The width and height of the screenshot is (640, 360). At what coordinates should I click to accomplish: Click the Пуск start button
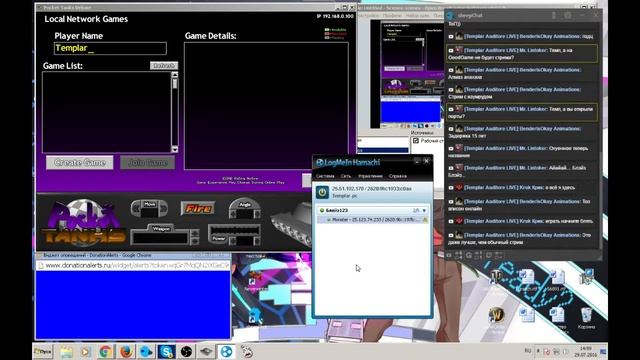[x=43, y=351]
